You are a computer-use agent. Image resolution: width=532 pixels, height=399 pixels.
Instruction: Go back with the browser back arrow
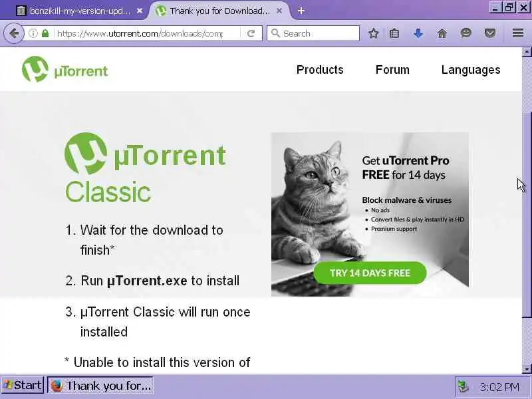[14, 33]
